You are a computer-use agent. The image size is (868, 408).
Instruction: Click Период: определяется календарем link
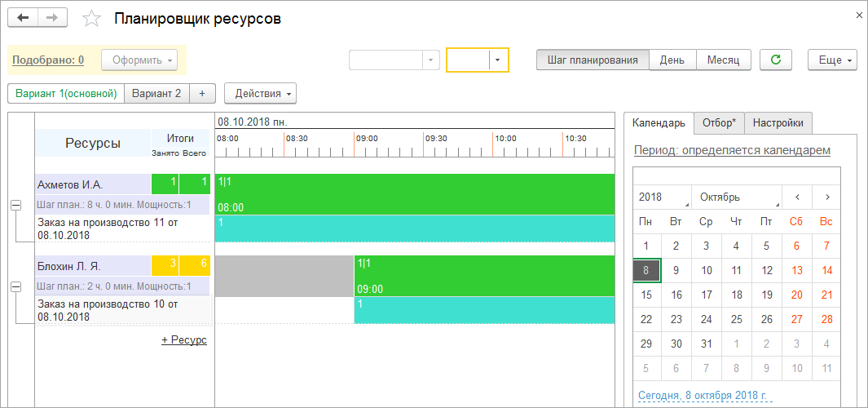[732, 150]
